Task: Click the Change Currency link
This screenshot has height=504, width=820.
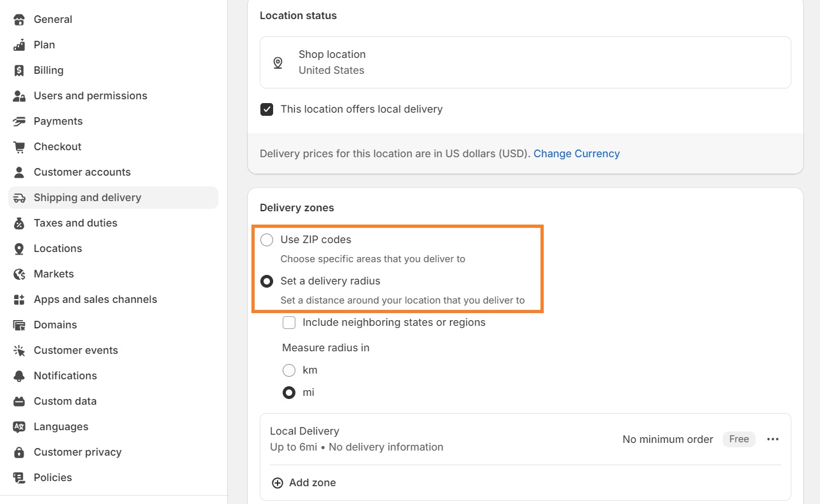Action: [x=576, y=153]
